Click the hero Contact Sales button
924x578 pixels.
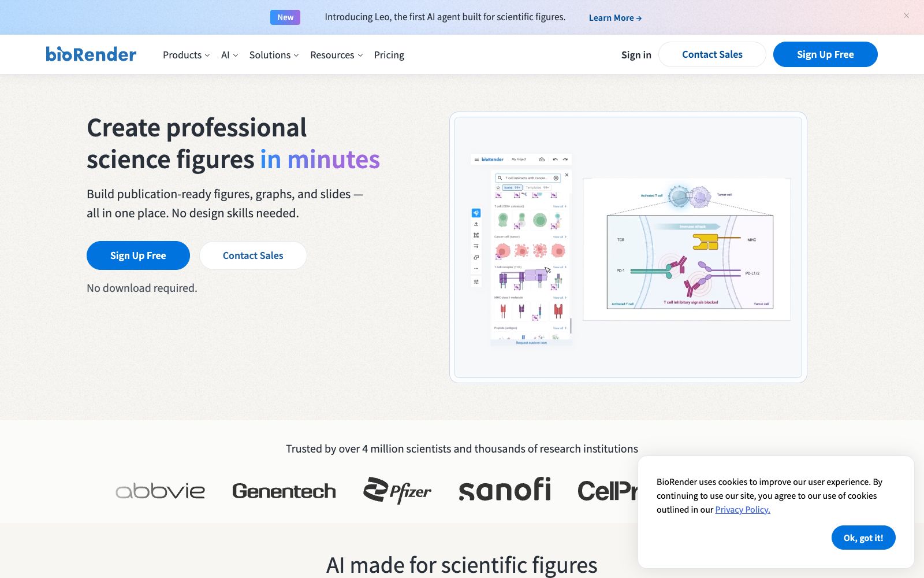click(x=253, y=255)
